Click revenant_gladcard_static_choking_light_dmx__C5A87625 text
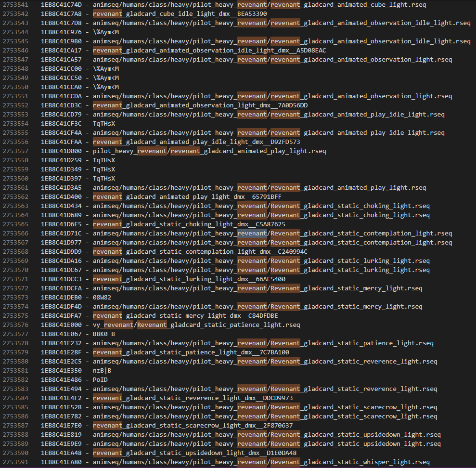Viewport: 476px width, 468px height. point(189,224)
